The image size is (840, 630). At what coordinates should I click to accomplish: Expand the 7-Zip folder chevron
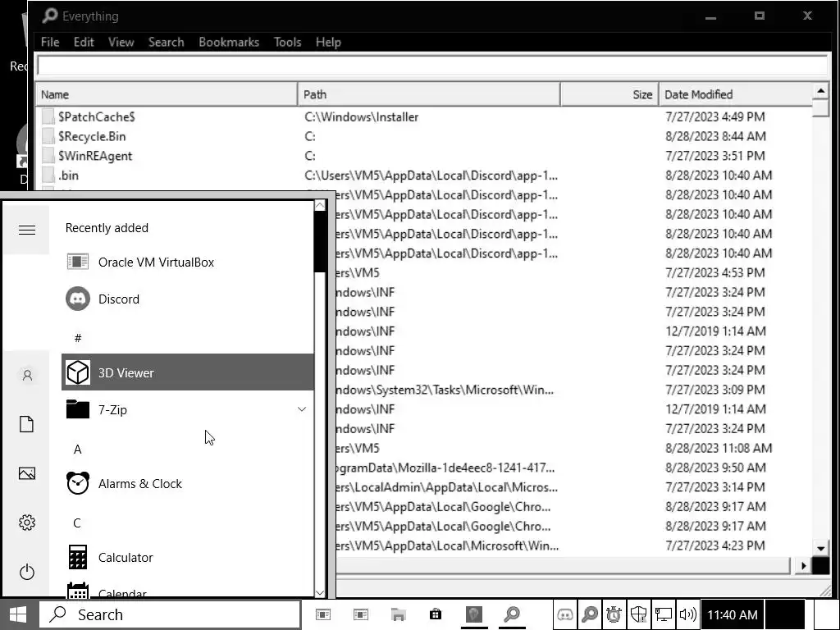tap(302, 409)
